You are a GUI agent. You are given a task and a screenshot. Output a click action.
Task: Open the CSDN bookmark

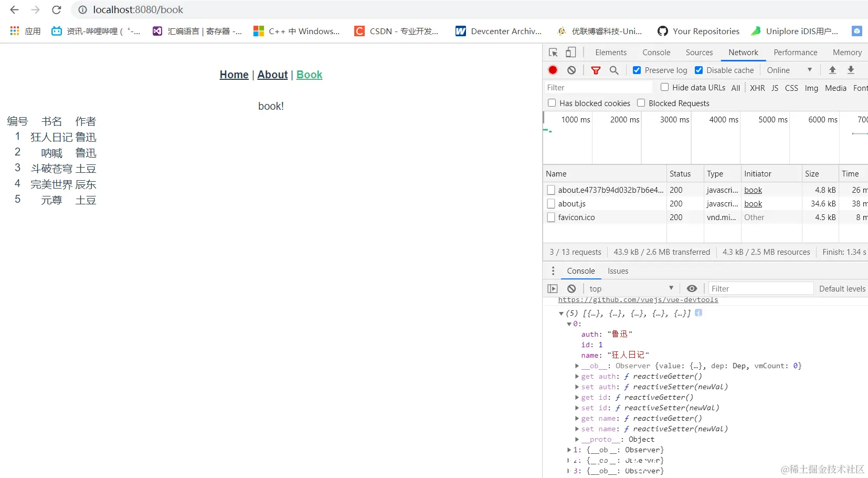tap(396, 31)
